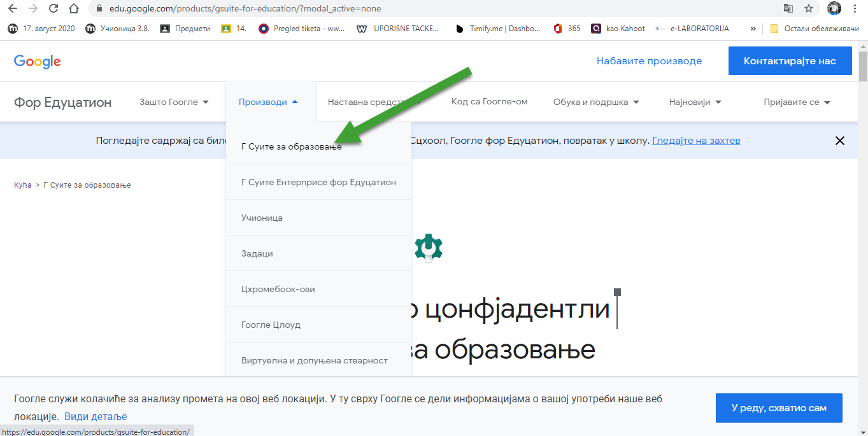Click the Google logo
The height and width of the screenshot is (436, 868).
click(x=37, y=61)
